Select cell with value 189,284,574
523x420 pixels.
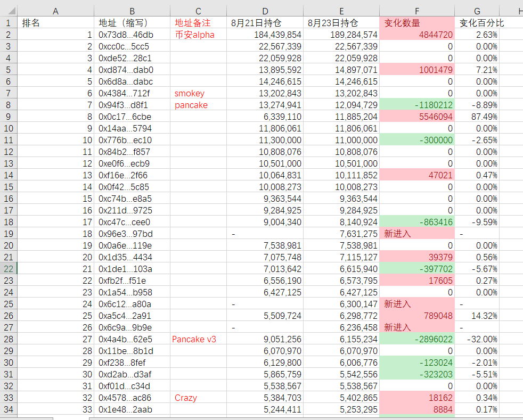[341, 35]
